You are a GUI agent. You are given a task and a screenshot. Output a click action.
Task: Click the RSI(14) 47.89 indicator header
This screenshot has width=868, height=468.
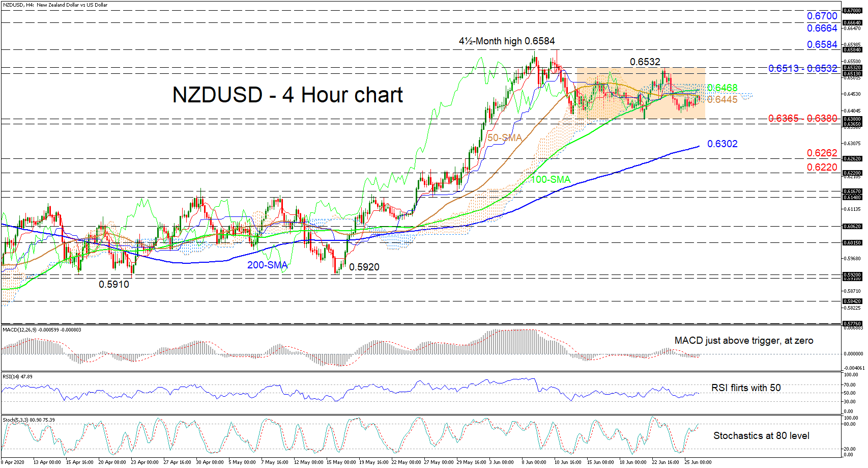click(17, 376)
